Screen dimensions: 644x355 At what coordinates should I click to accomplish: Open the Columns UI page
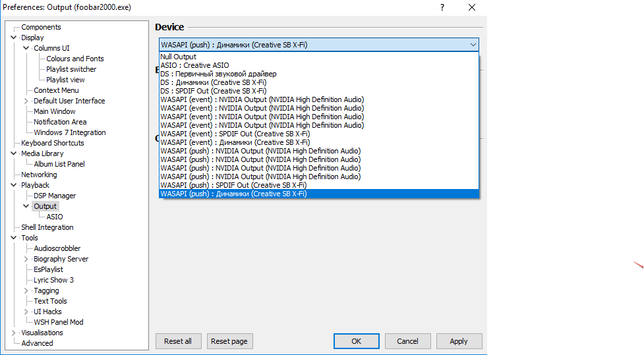click(x=52, y=48)
